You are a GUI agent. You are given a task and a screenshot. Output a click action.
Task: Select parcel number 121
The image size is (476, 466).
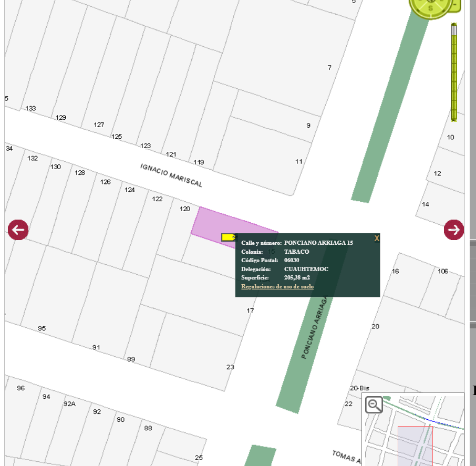(x=171, y=154)
